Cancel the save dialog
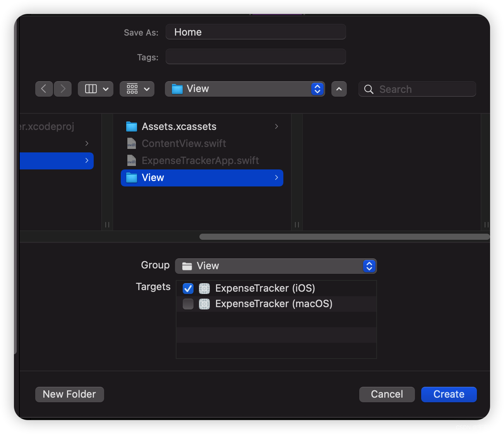The width and height of the screenshot is (504, 434). pos(387,395)
